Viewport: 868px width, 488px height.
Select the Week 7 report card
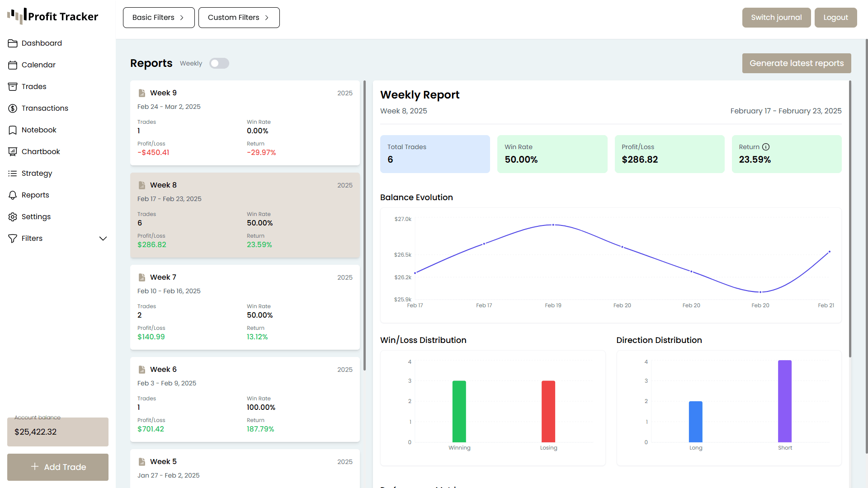click(x=245, y=307)
